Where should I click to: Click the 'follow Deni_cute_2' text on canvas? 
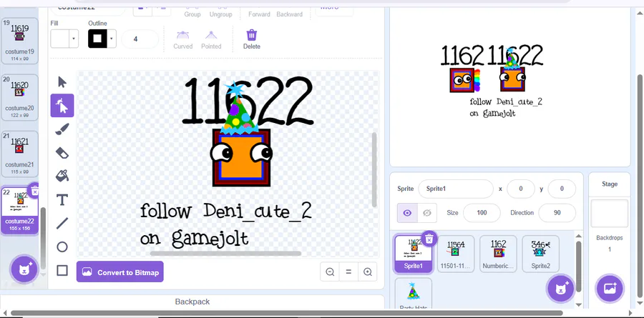click(226, 211)
